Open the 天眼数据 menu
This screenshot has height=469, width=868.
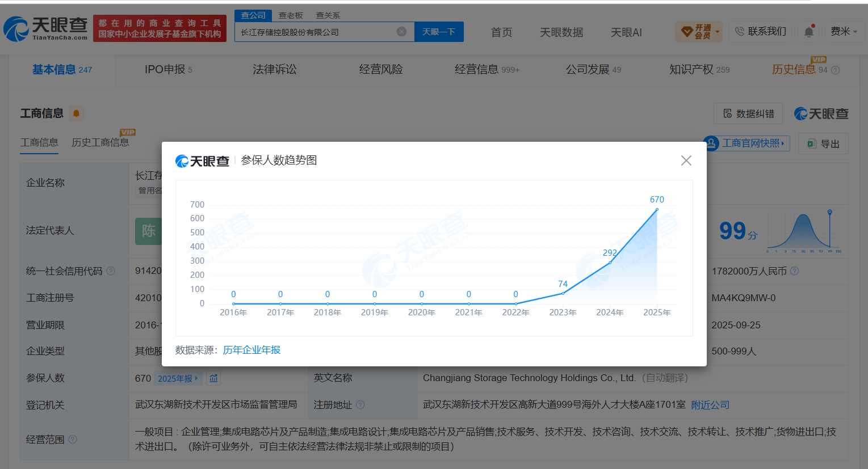tap(561, 32)
